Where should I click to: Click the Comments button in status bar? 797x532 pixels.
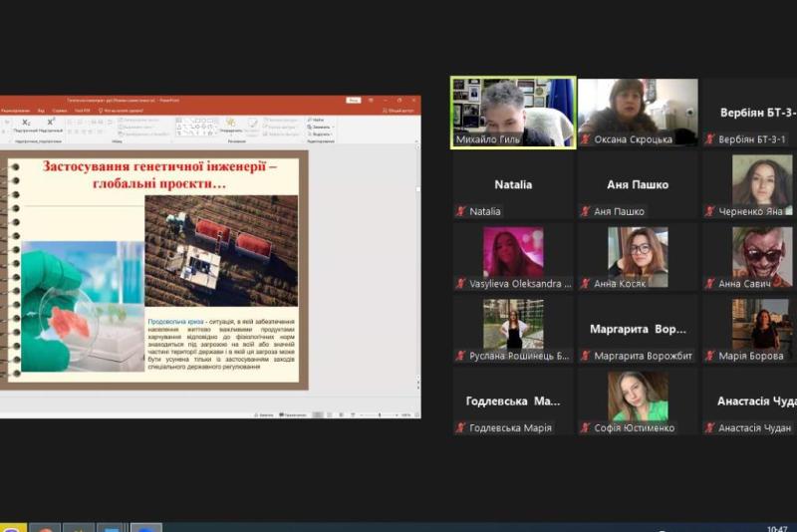click(x=295, y=414)
